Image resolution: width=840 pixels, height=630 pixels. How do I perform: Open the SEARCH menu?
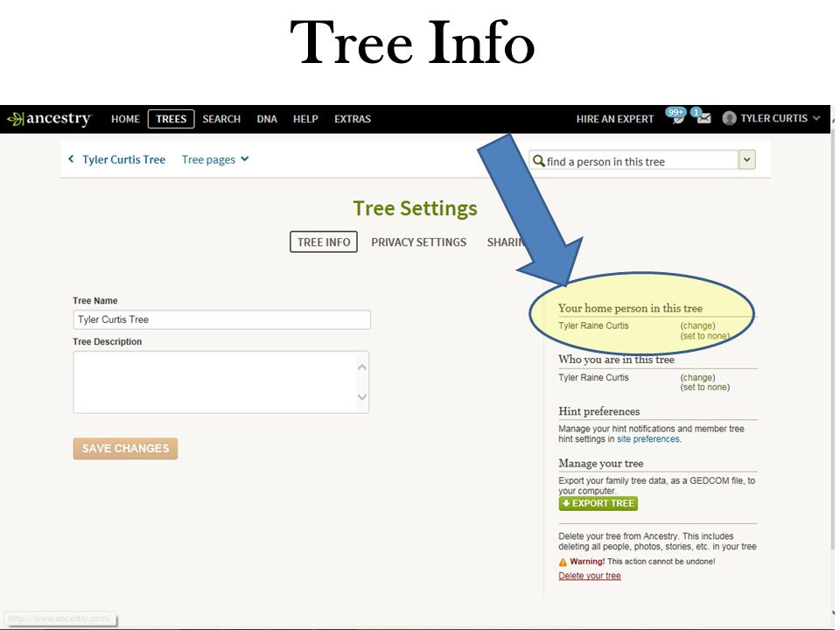221,119
